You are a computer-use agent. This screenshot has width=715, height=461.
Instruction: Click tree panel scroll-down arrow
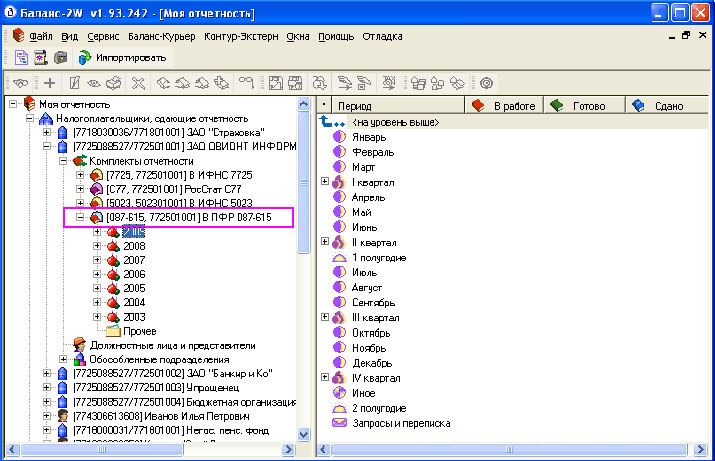[x=304, y=434]
